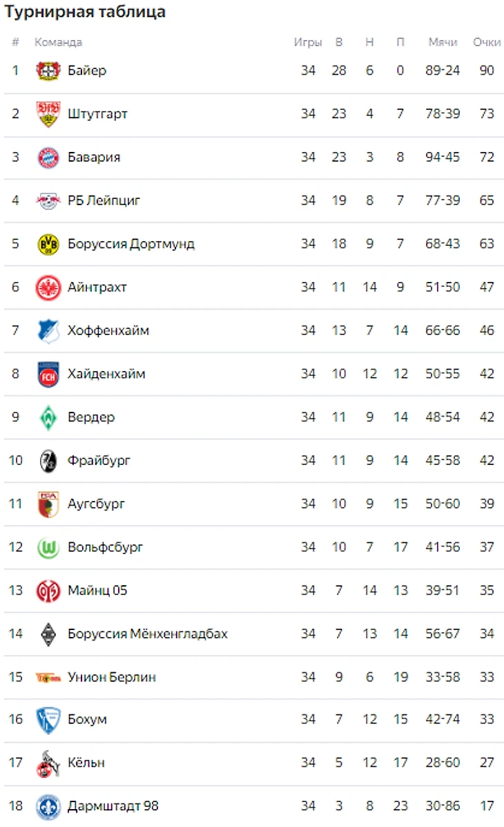
Task: Click the Очки column header
Action: 487,42
